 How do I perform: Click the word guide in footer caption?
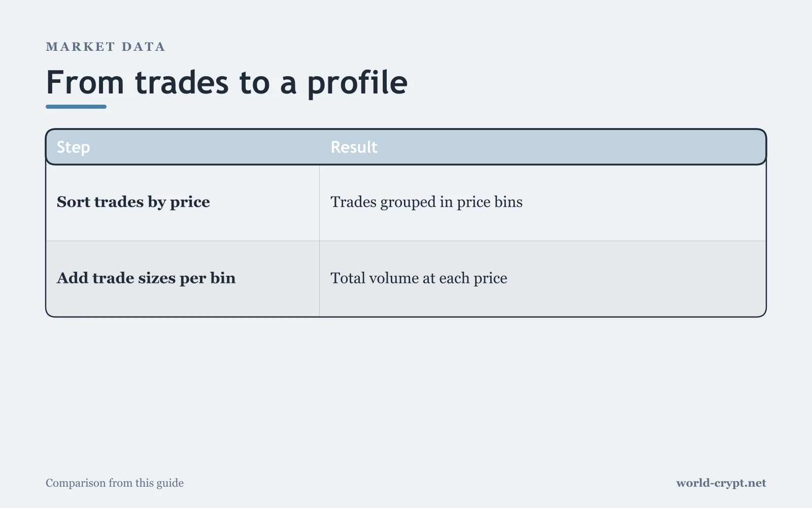click(x=170, y=484)
